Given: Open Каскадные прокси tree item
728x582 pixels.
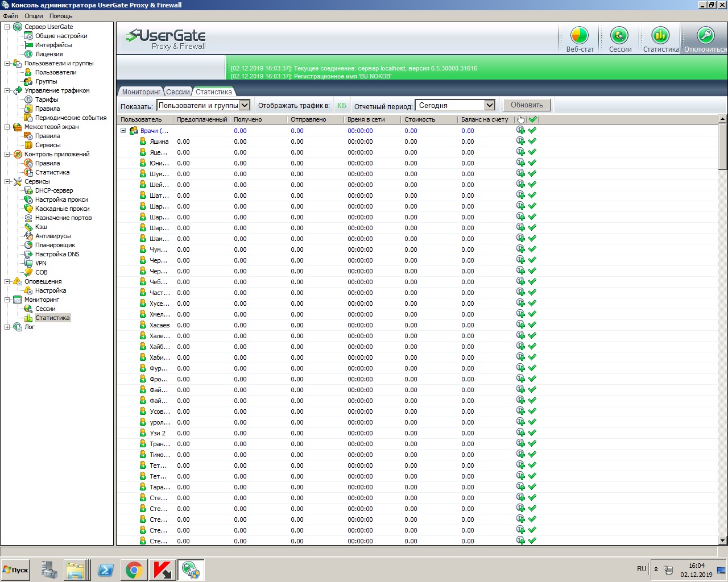Looking at the screenshot, I should click(x=62, y=209).
